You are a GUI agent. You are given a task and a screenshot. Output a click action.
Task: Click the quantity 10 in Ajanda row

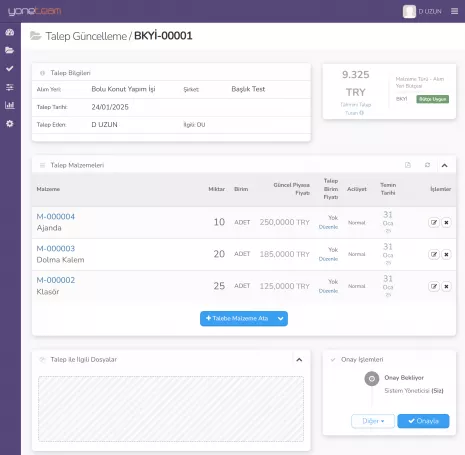219,222
